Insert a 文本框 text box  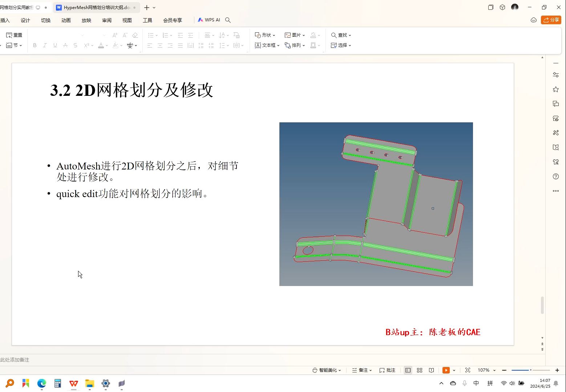pyautogui.click(x=266, y=45)
